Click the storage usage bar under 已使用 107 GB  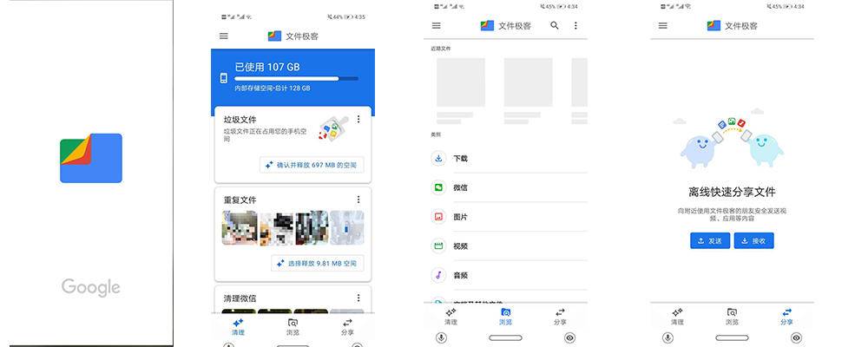(x=296, y=79)
